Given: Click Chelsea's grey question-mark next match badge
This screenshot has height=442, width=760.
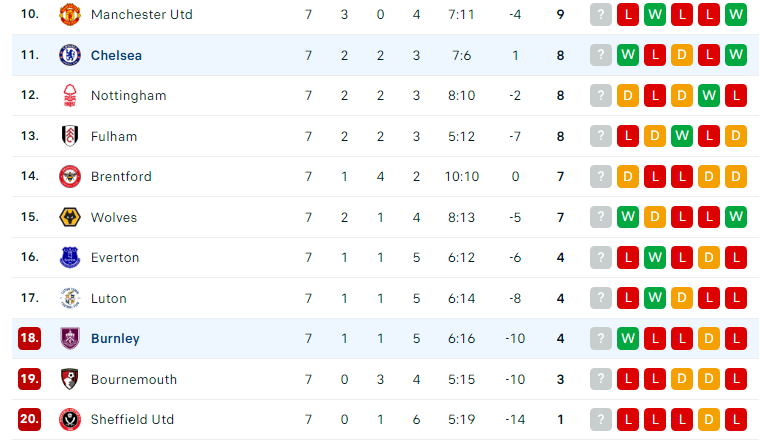Looking at the screenshot, I should pos(601,55).
